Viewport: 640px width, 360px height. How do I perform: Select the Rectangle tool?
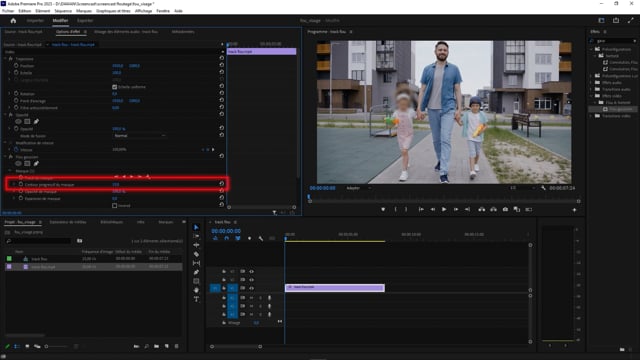click(x=196, y=281)
